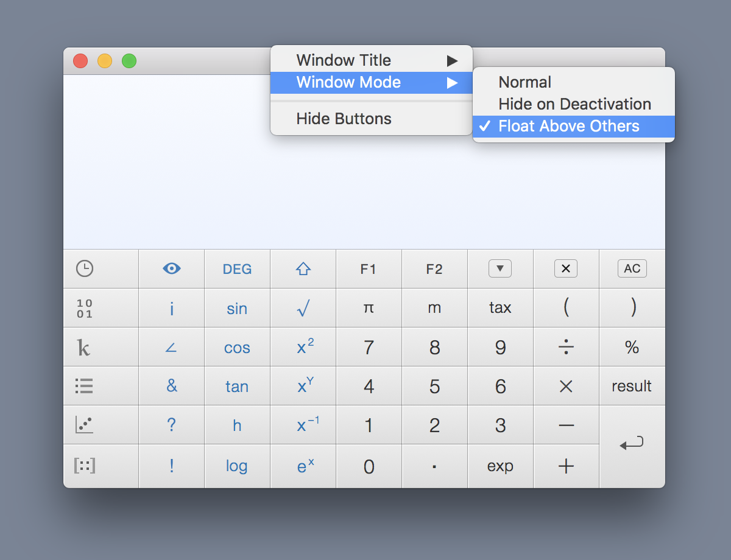Insert the imaginary unit i
This screenshot has height=560, width=731.
(172, 308)
